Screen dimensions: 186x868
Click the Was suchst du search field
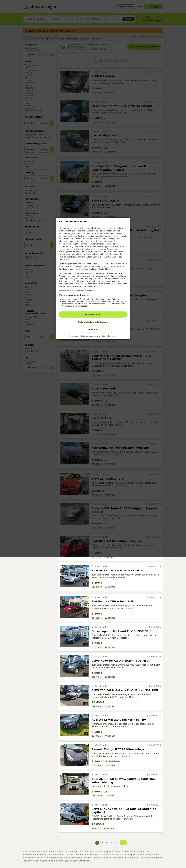(37, 19)
